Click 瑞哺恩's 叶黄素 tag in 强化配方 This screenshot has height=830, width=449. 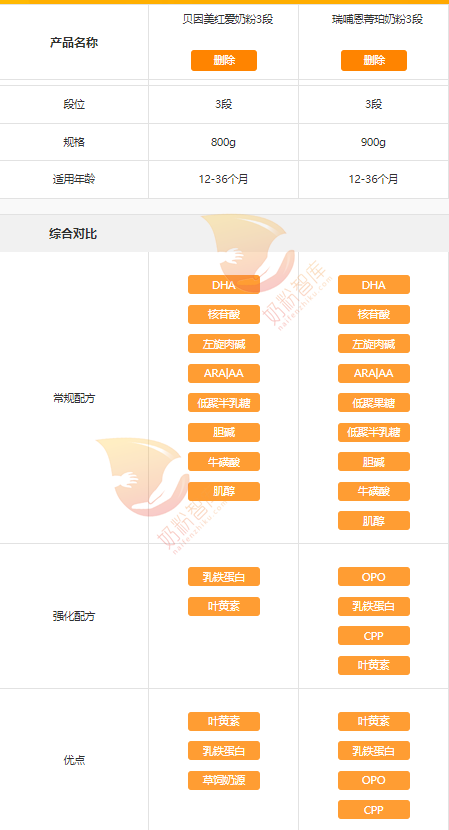tap(374, 665)
